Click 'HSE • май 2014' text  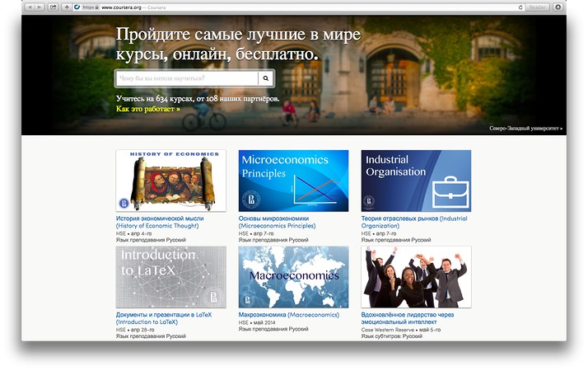(257, 322)
